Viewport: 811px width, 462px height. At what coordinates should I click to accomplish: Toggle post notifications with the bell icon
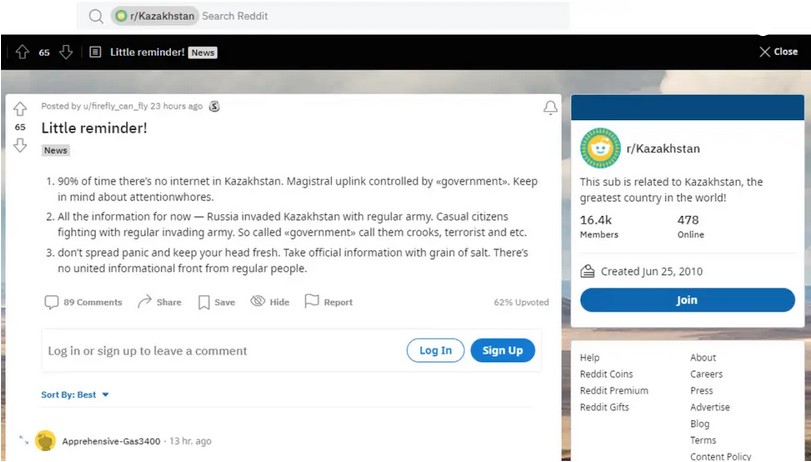pyautogui.click(x=550, y=108)
